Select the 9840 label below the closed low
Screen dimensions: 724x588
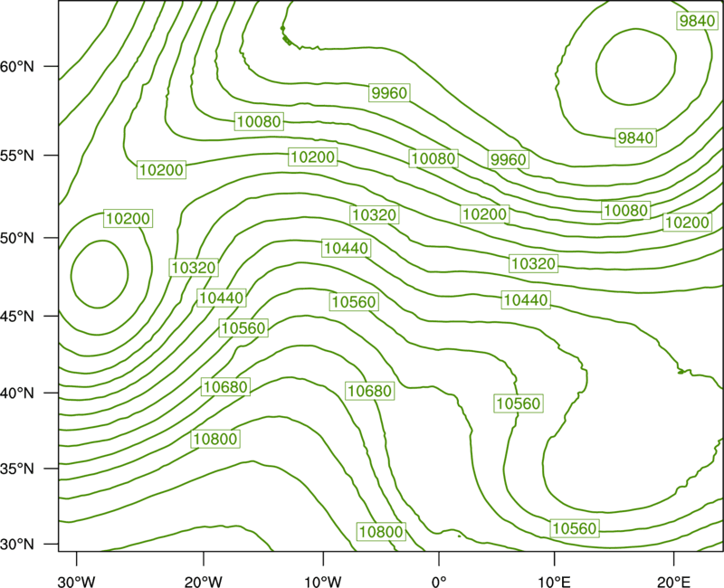[x=636, y=138]
